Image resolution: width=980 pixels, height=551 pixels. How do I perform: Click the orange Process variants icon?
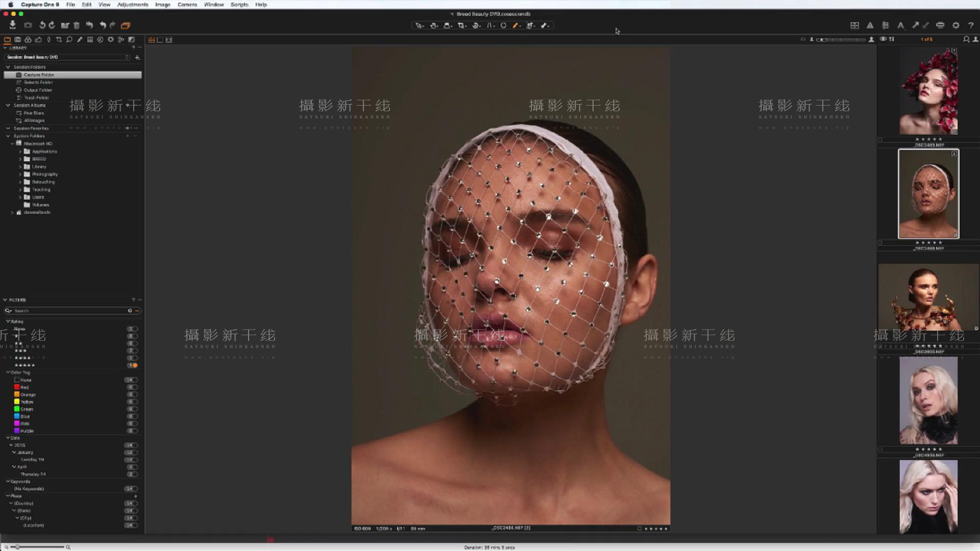[126, 25]
